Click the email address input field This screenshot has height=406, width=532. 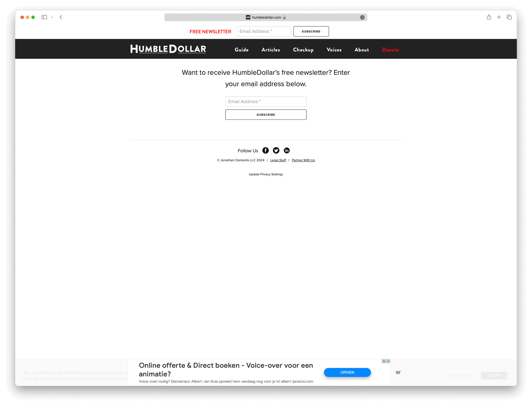coord(266,101)
